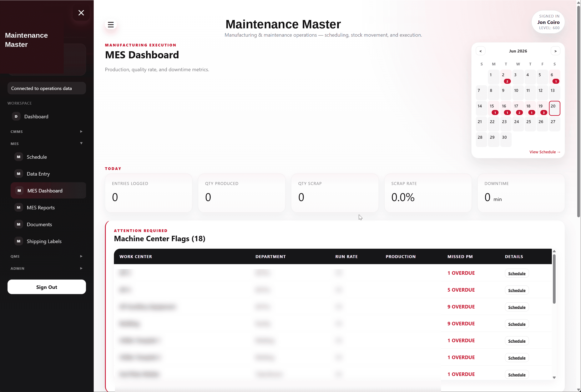
Task: Select June 19 on the calendar
Action: click(x=542, y=109)
